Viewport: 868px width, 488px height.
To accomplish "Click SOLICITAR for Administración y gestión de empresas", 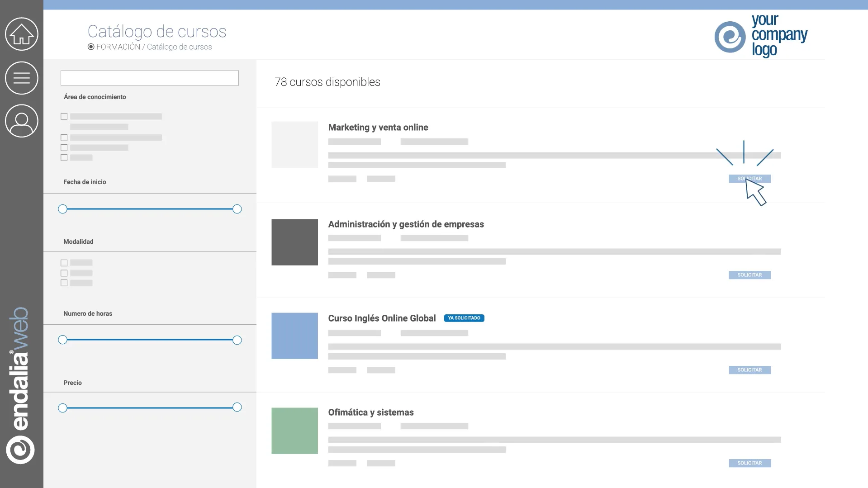I will (750, 275).
